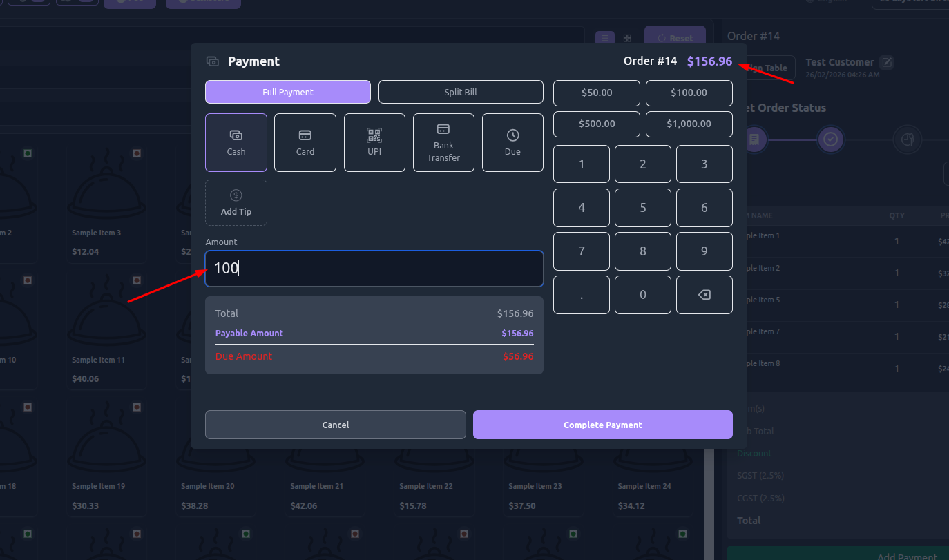Click the Due Amount $56.96 value
The width and height of the screenshot is (949, 560).
518,356
